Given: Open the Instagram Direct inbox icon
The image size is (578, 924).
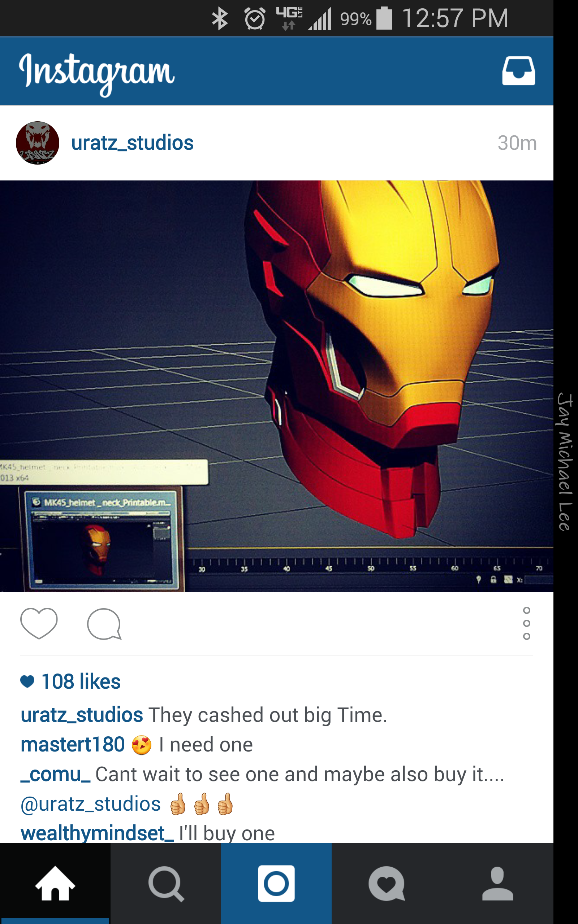Looking at the screenshot, I should 518,71.
